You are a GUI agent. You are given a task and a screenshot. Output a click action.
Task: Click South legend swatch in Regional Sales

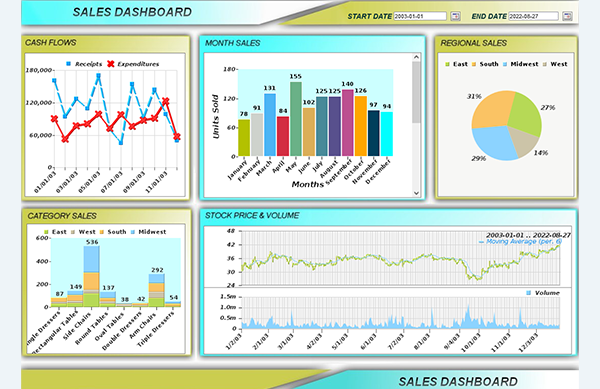point(474,64)
